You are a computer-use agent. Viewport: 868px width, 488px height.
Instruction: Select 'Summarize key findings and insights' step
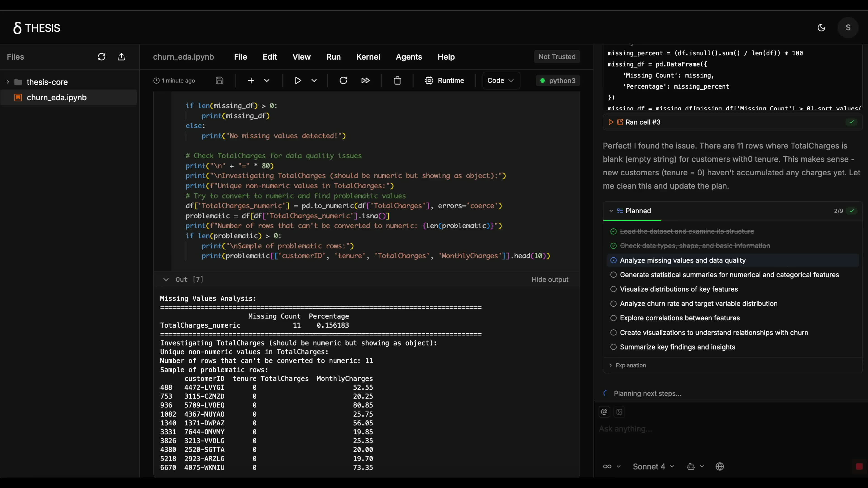coord(677,347)
